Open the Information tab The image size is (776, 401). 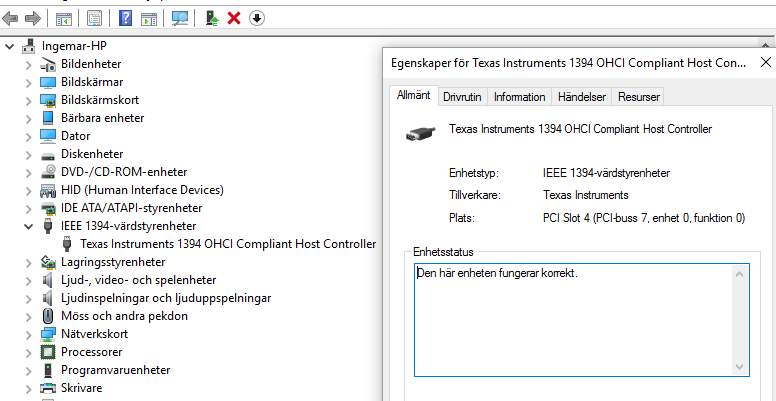(x=520, y=97)
